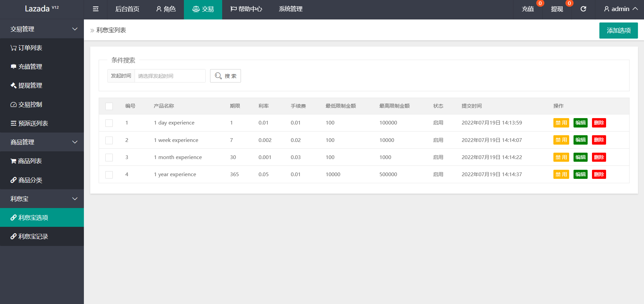Open the 帮助中心 menu
644x304 pixels.
[246, 9]
